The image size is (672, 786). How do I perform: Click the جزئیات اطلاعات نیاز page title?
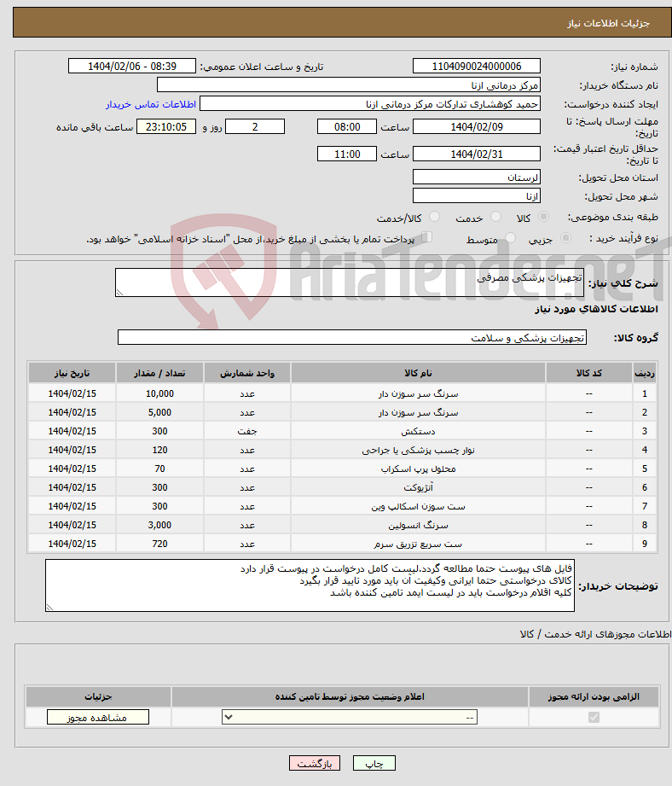(x=608, y=23)
